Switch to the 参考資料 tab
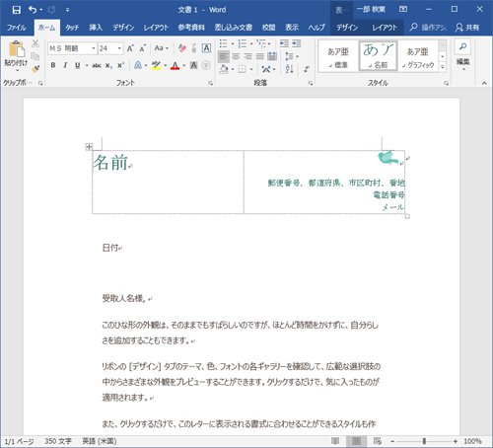Screen dimensions: 493x448 click(x=191, y=28)
